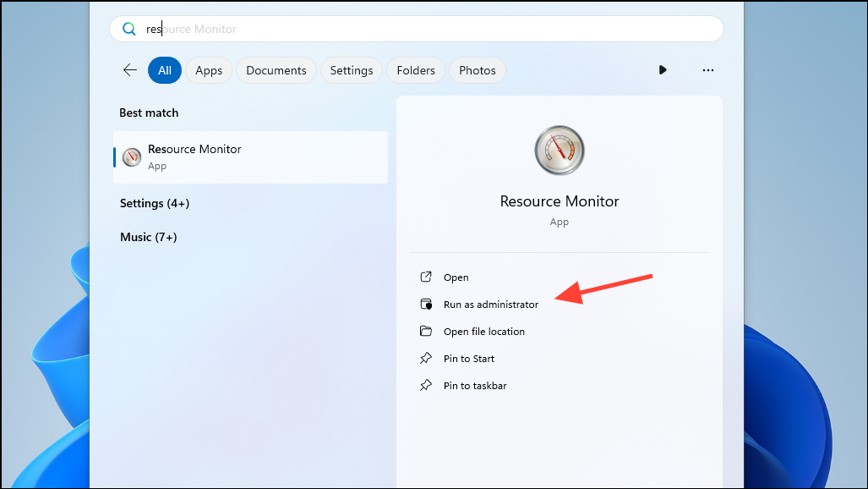Open the three-dots more options menu
The height and width of the screenshot is (489, 868).
708,70
